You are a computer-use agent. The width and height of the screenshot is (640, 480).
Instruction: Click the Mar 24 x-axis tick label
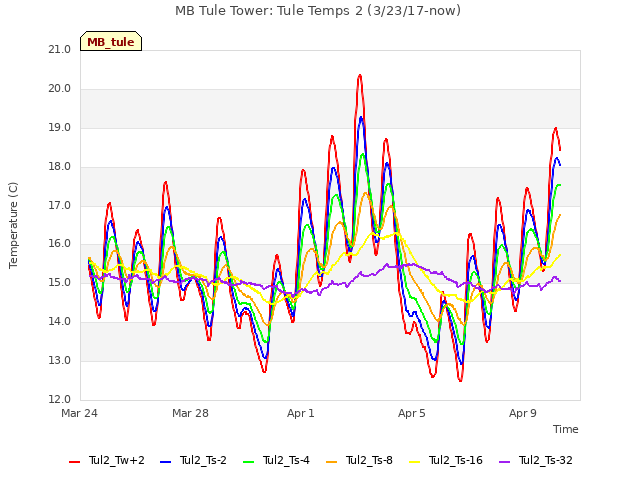pyautogui.click(x=79, y=413)
